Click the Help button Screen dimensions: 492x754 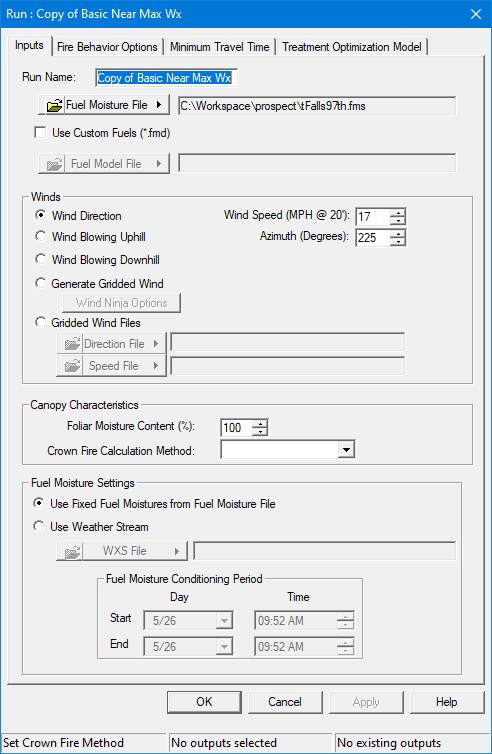click(447, 702)
